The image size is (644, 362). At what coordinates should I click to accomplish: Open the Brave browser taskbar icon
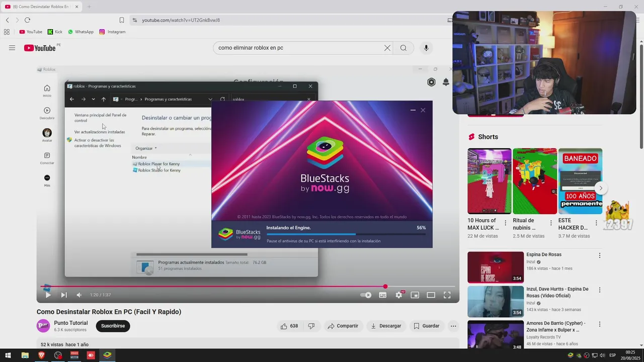[41, 355]
